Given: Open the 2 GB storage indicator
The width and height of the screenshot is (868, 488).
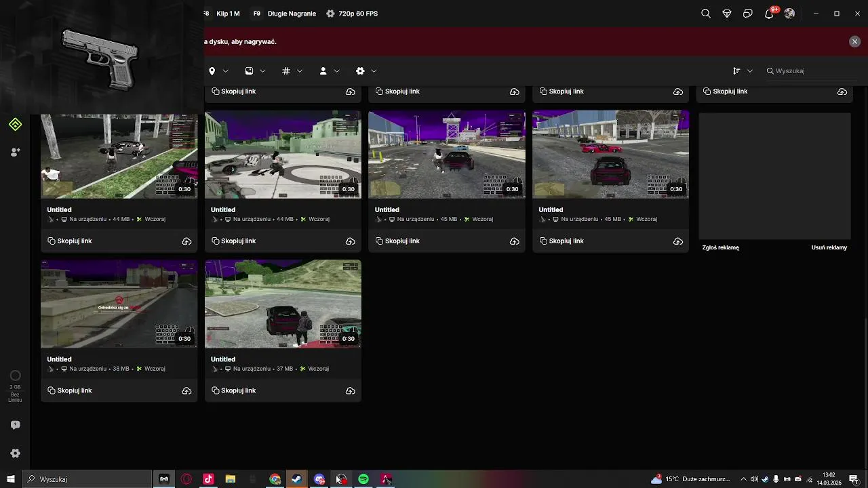Looking at the screenshot, I should point(15,386).
